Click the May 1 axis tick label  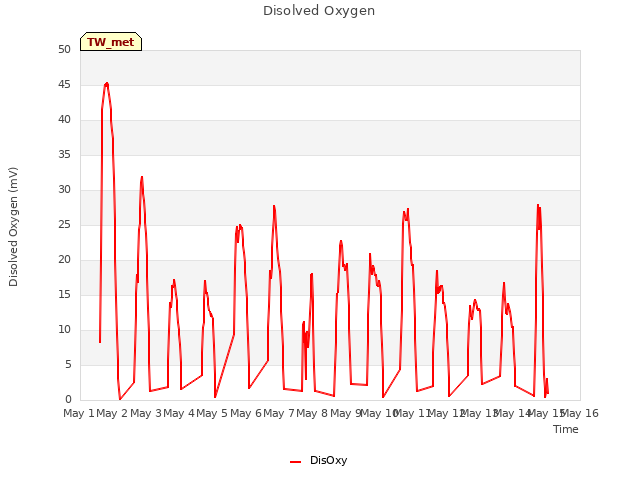click(79, 413)
